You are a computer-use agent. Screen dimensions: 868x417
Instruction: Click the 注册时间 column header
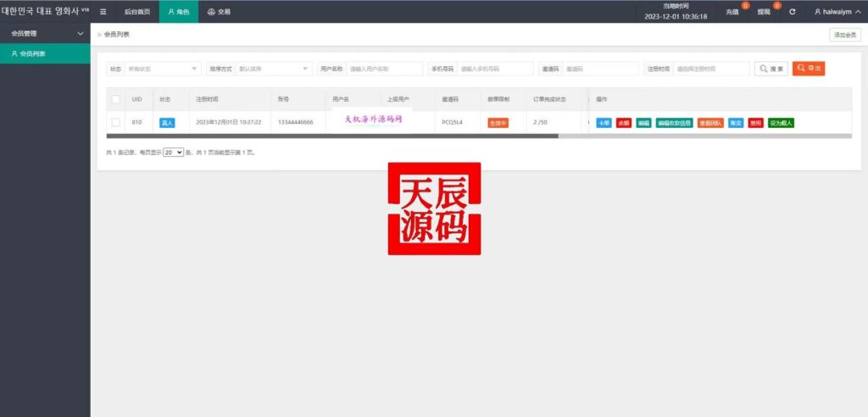207,99
